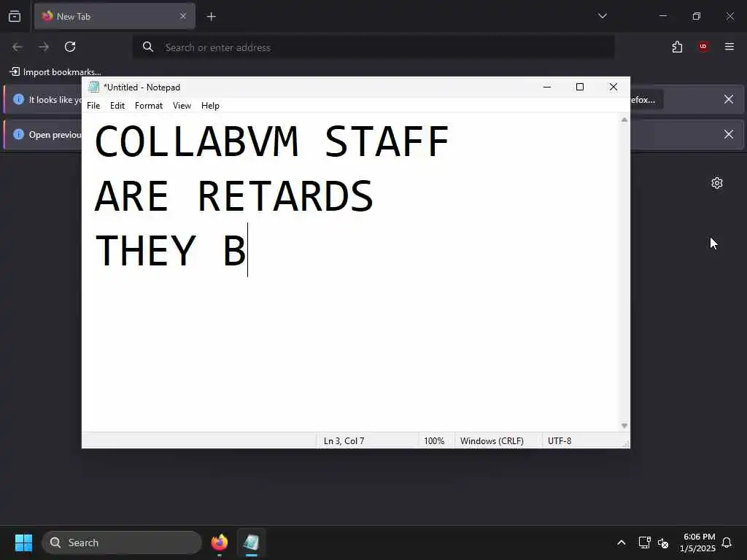Image resolution: width=747 pixels, height=560 pixels.
Task: Click Notepad title bar app icon
Action: pos(94,87)
